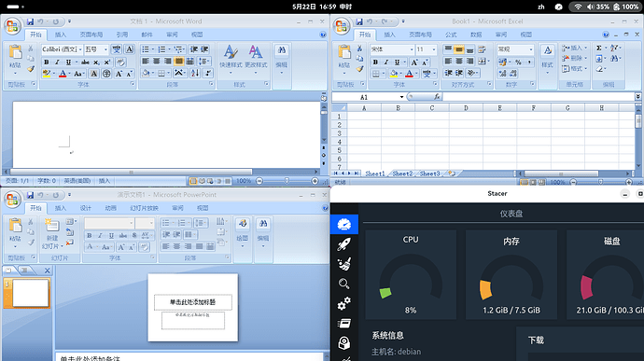644x361 pixels.
Task: Open the 常规 number format dropdown in Excel
Action: 531,49
